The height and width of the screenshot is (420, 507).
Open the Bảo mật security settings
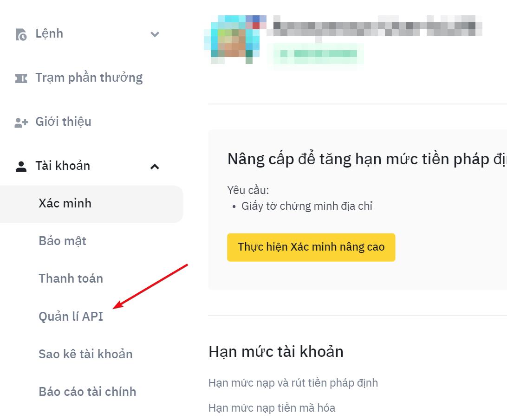tap(62, 241)
